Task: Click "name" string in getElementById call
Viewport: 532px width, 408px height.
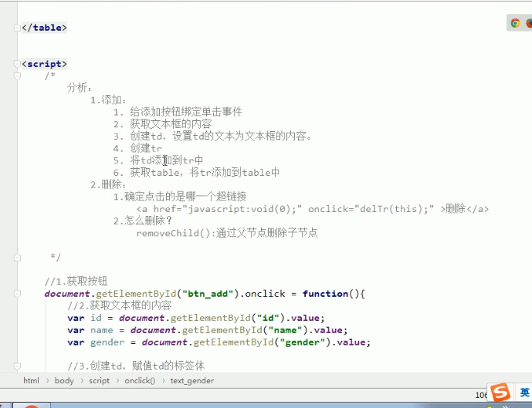Action: (x=285, y=330)
